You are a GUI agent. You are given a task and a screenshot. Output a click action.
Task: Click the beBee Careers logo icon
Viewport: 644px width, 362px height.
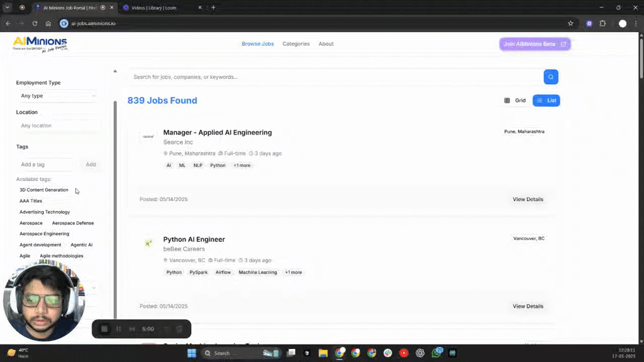(148, 243)
